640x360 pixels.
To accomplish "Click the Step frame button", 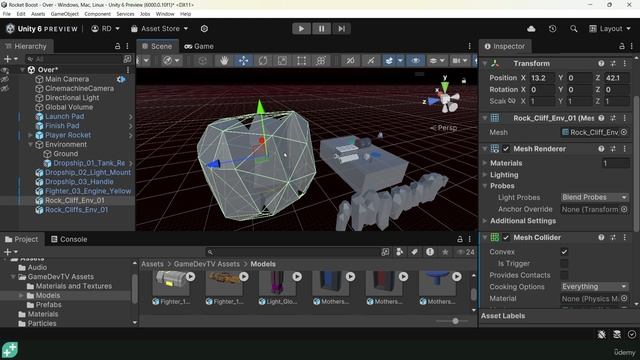I will (341, 29).
